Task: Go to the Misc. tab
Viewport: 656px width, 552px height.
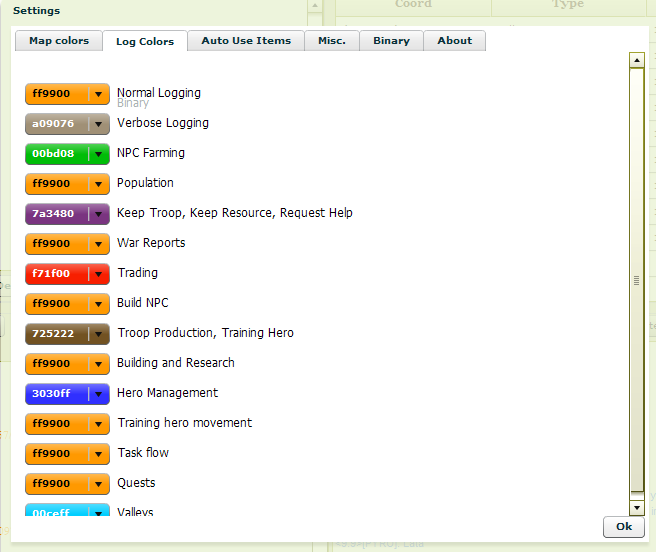Action: [332, 41]
